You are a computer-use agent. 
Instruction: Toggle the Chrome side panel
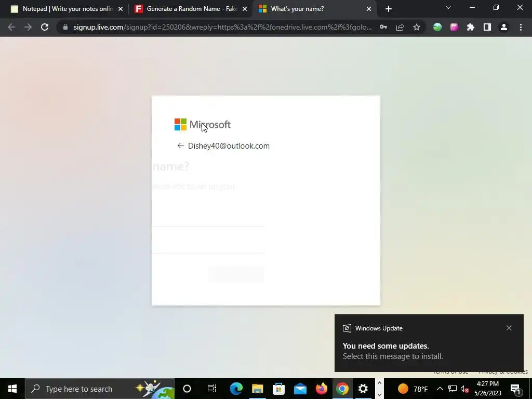point(487,27)
